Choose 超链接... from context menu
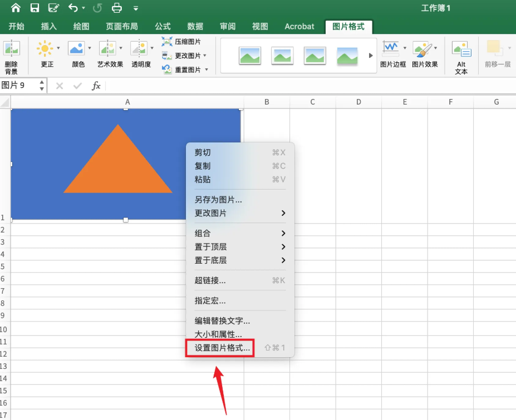The width and height of the screenshot is (516, 420). 240,280
